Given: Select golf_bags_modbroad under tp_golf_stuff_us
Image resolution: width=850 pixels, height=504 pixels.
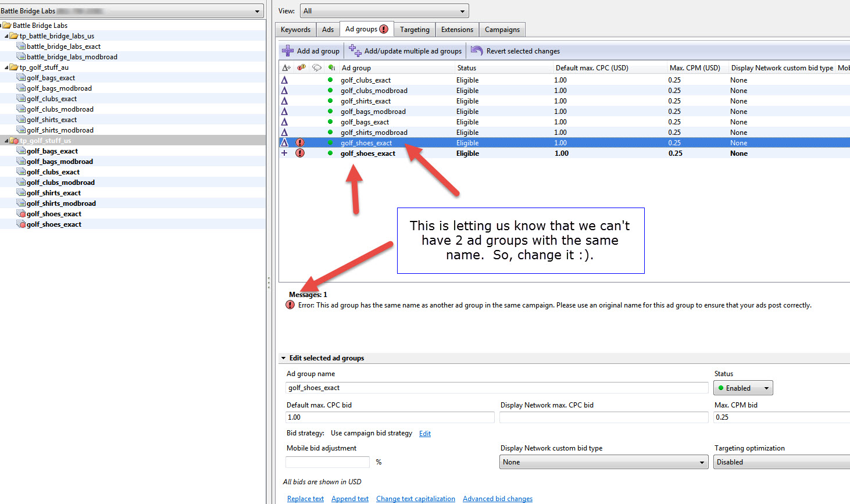Looking at the screenshot, I should [59, 162].
